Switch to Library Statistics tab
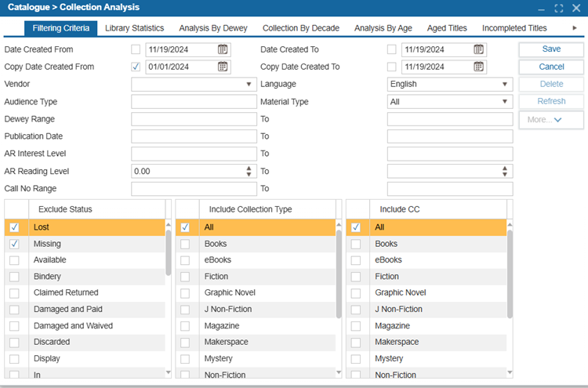 coord(134,28)
